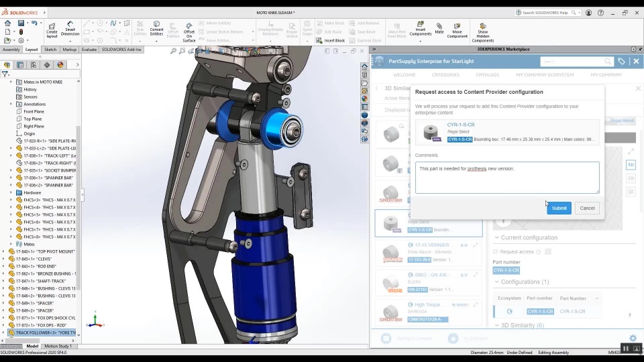This screenshot has width=644, height=362.
Task: Open the Evaluate ribbon tab
Action: click(89, 50)
